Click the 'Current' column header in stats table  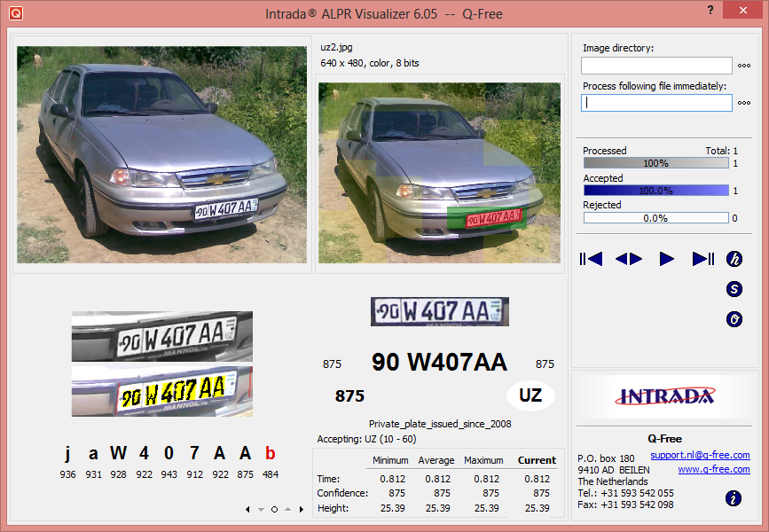coord(537,460)
